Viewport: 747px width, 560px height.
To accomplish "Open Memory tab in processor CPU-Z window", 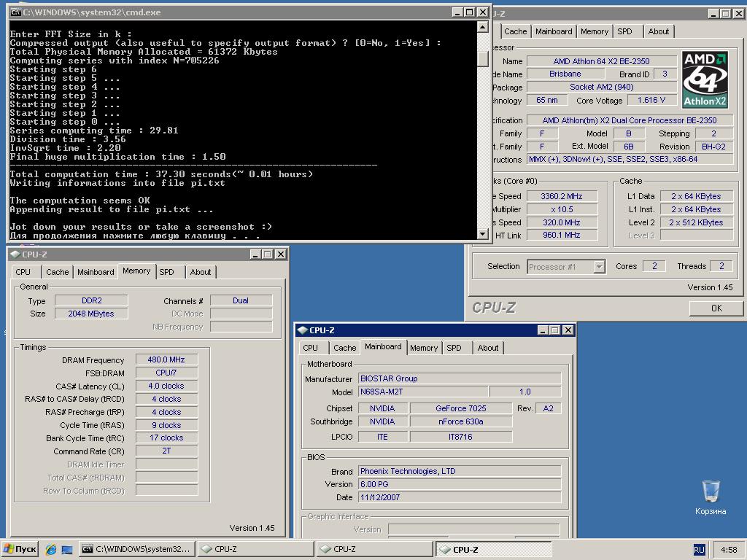I will (594, 31).
